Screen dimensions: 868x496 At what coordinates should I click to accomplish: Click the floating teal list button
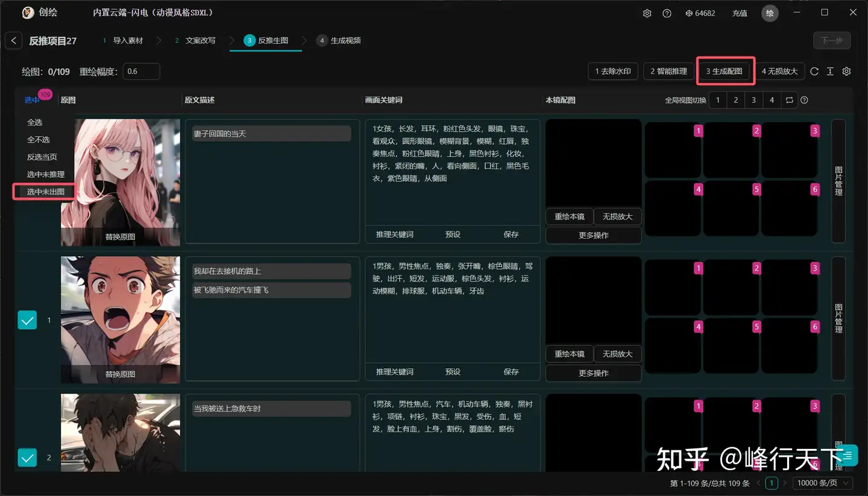[x=848, y=455]
